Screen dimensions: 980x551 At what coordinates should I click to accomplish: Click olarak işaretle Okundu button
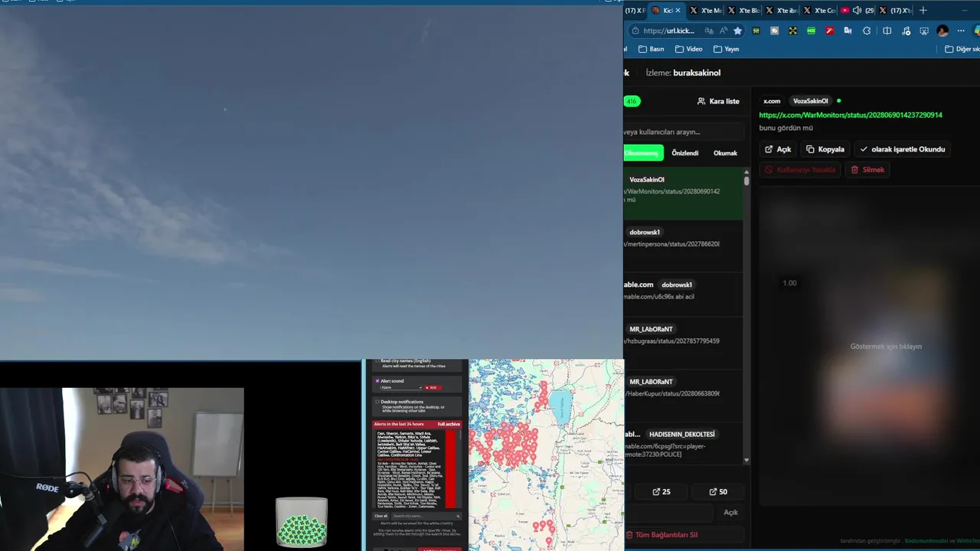[903, 149]
